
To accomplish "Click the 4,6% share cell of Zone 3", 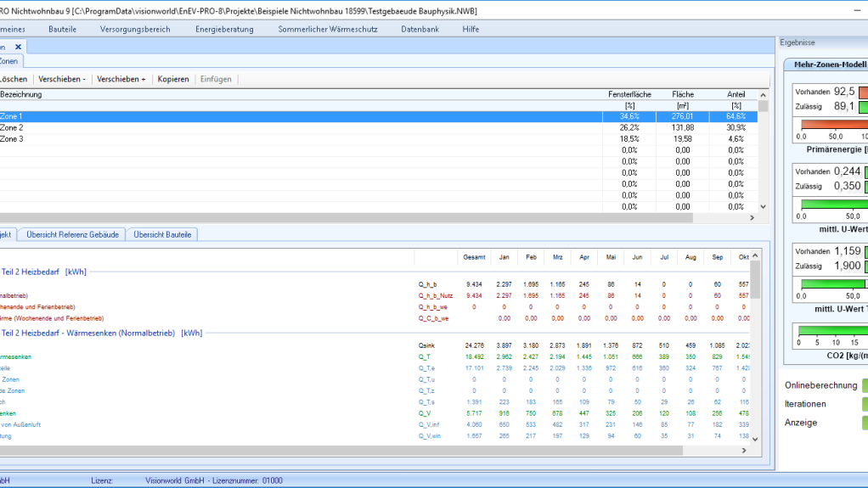I will 736,139.
